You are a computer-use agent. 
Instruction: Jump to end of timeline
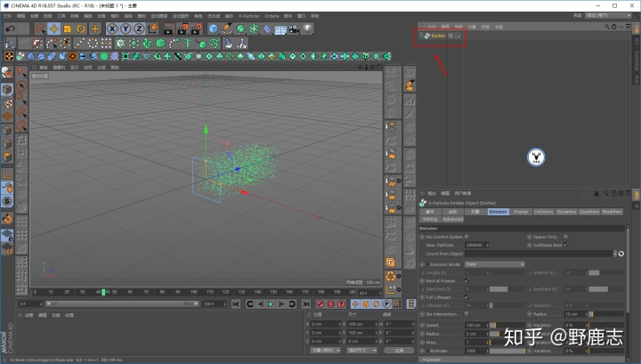[x=305, y=304]
